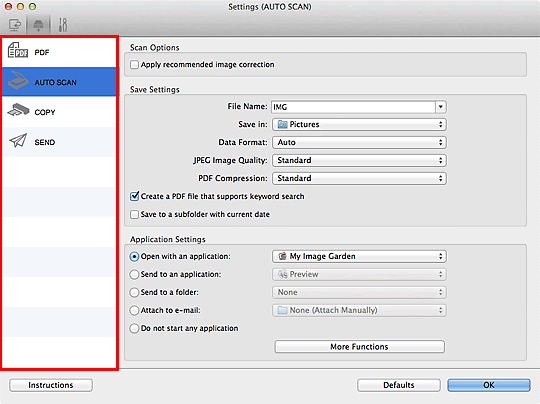Image resolution: width=540 pixels, height=404 pixels.
Task: Click the PDF document icon in sidebar
Action: pyautogui.click(x=18, y=51)
